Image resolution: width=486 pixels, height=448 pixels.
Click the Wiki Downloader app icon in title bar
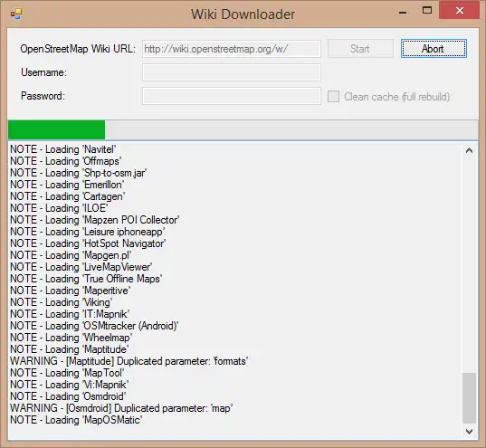pyautogui.click(x=15, y=14)
